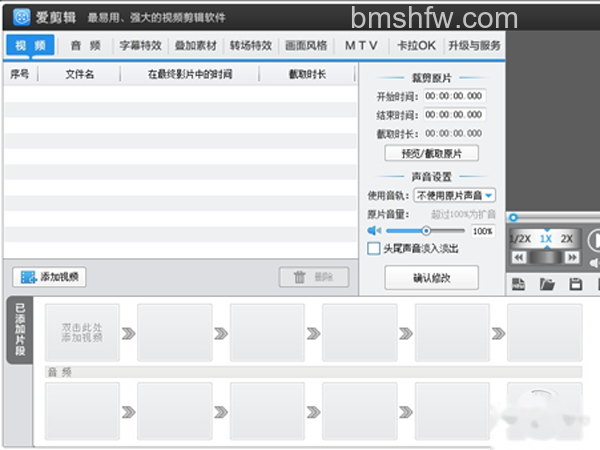Open the 升级与服务 tab
This screenshot has height=450, width=600.
pyautogui.click(x=474, y=46)
